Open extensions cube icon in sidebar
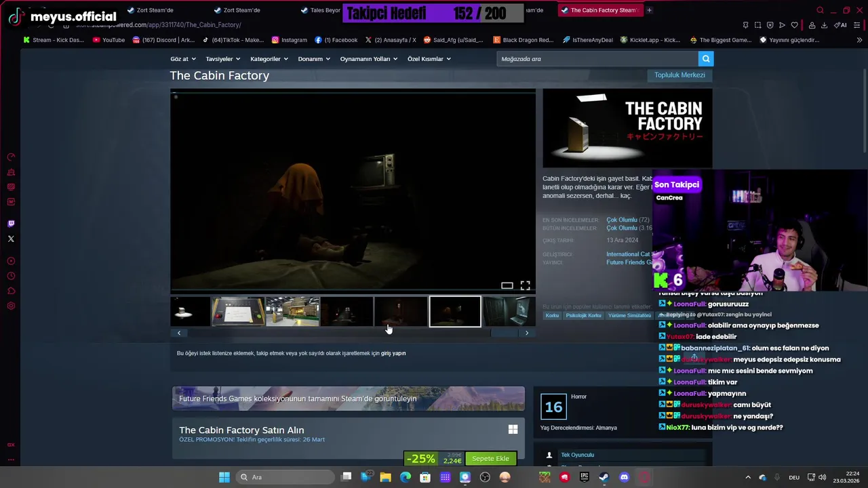This screenshot has width=868, height=488. (11, 291)
